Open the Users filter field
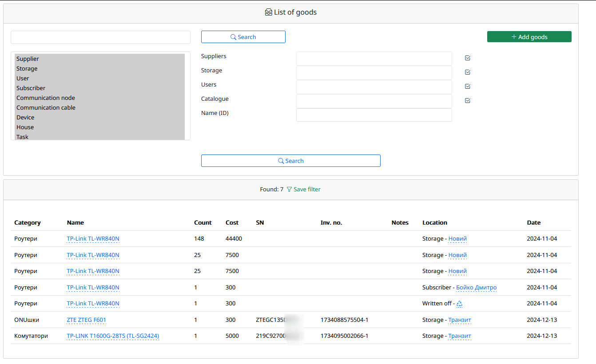 [x=374, y=87]
